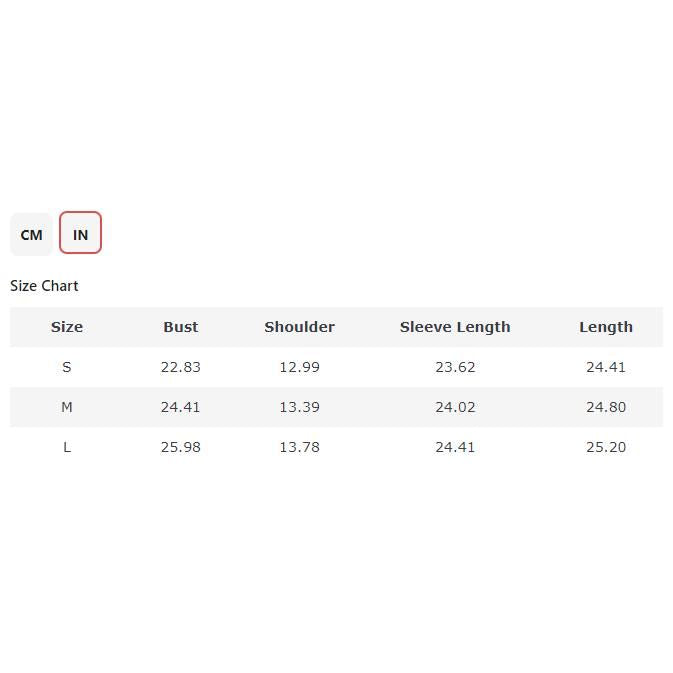
Task: Click shoulder value 13.39 in M row
Action: tap(299, 407)
